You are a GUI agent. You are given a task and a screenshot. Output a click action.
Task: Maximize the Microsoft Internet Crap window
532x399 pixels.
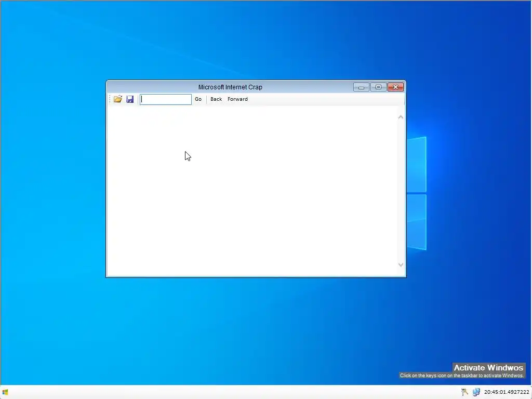coord(378,87)
